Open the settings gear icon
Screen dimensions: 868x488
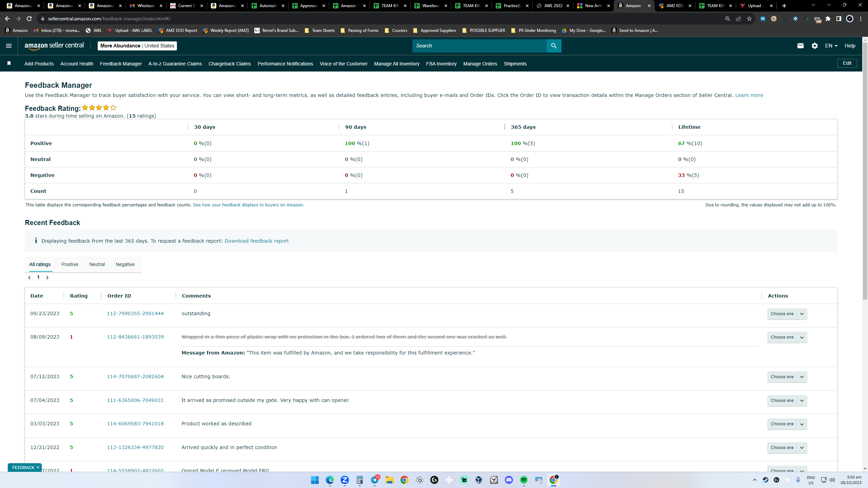(x=815, y=46)
